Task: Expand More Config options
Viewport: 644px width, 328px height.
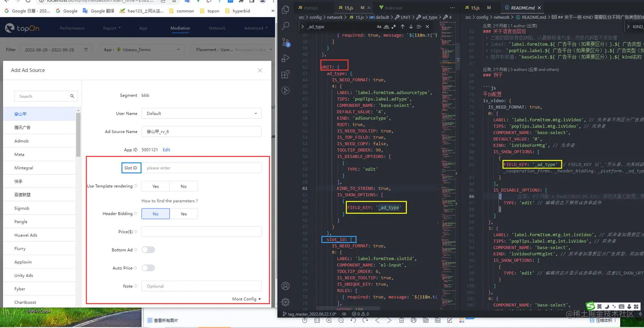Action: [247, 299]
